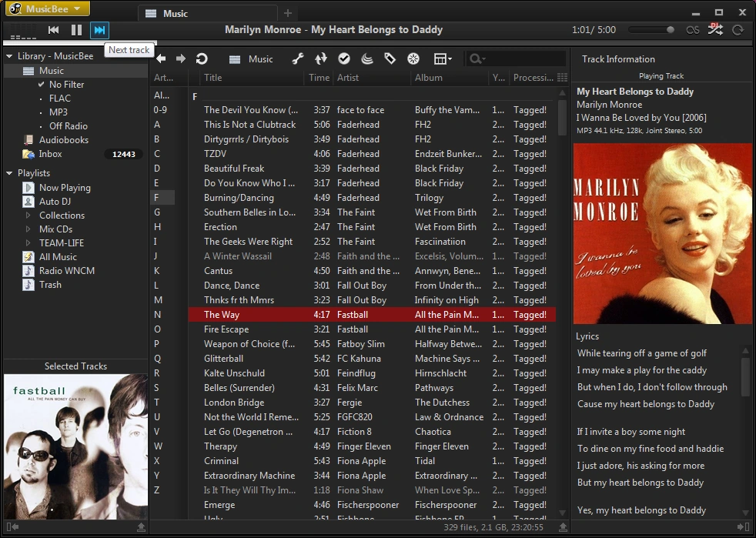Collapse the Playlists tree section
Image resolution: width=756 pixels, height=538 pixels.
9,174
